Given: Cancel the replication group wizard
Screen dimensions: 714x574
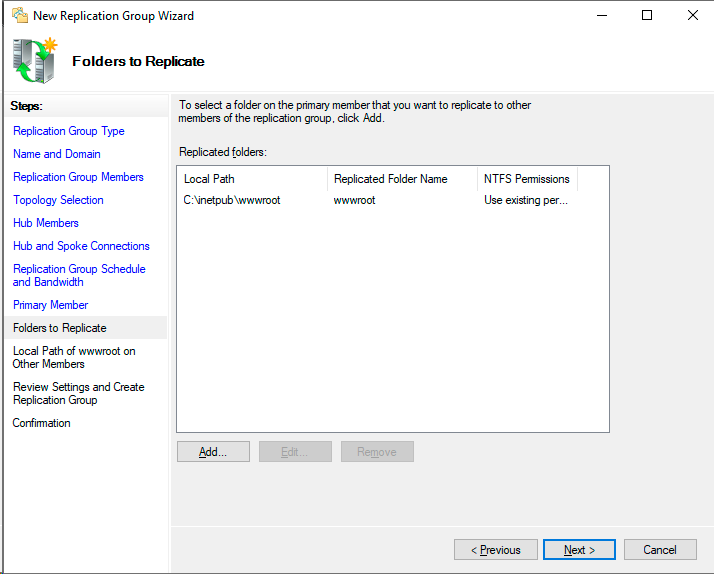Looking at the screenshot, I should tap(660, 550).
